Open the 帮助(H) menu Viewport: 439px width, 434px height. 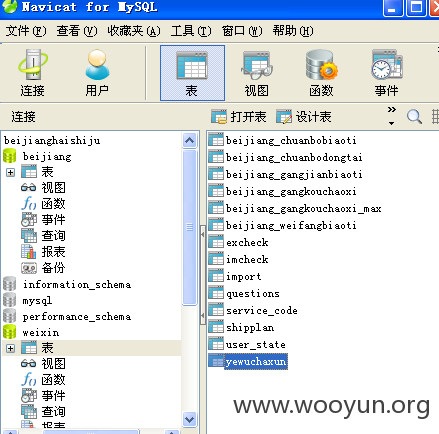(293, 31)
